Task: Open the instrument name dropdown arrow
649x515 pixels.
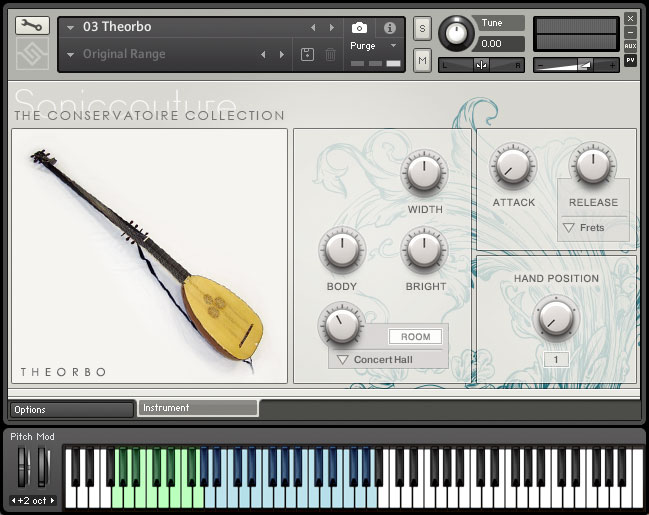Action: click(x=70, y=28)
